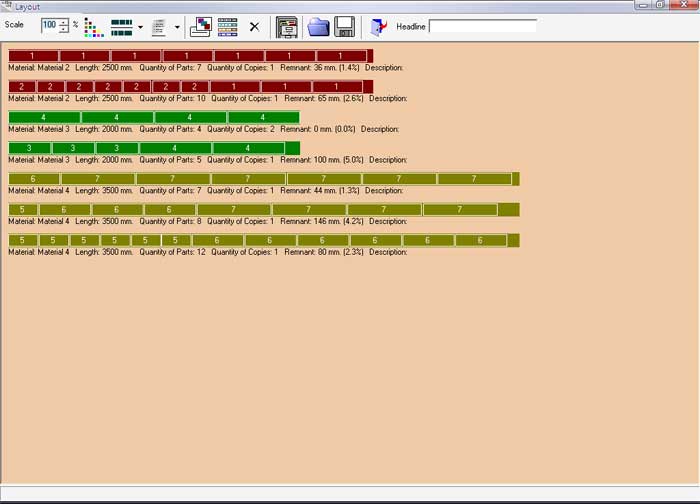The image size is (700, 504).
Task: Increase scale with the up spinner arrow
Action: tap(64, 21)
